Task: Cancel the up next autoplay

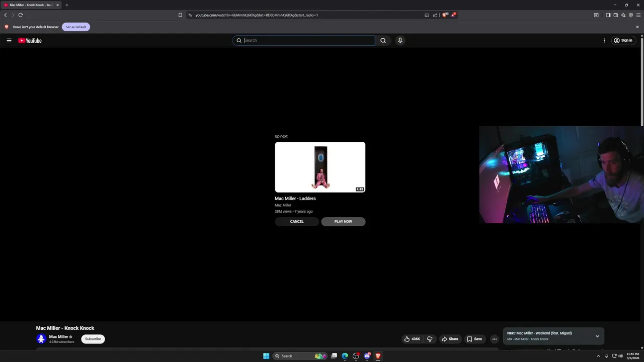Action: pos(297,222)
